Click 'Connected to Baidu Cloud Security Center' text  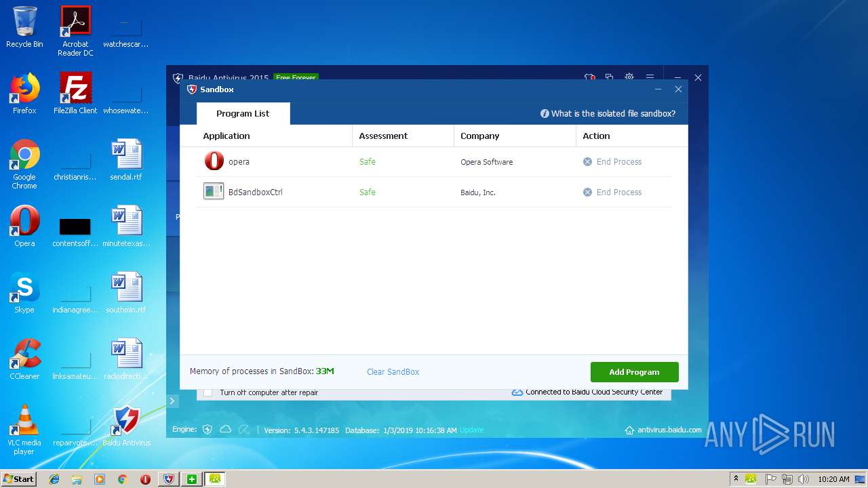(594, 392)
